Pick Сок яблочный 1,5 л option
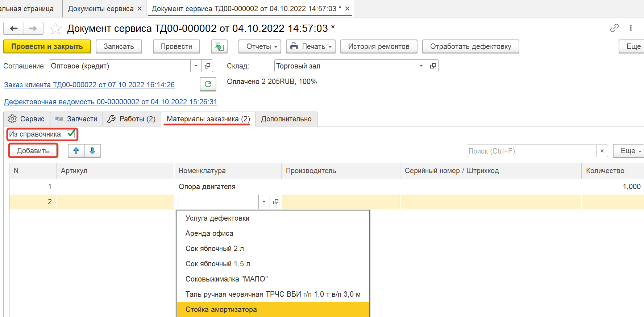 pos(273,264)
